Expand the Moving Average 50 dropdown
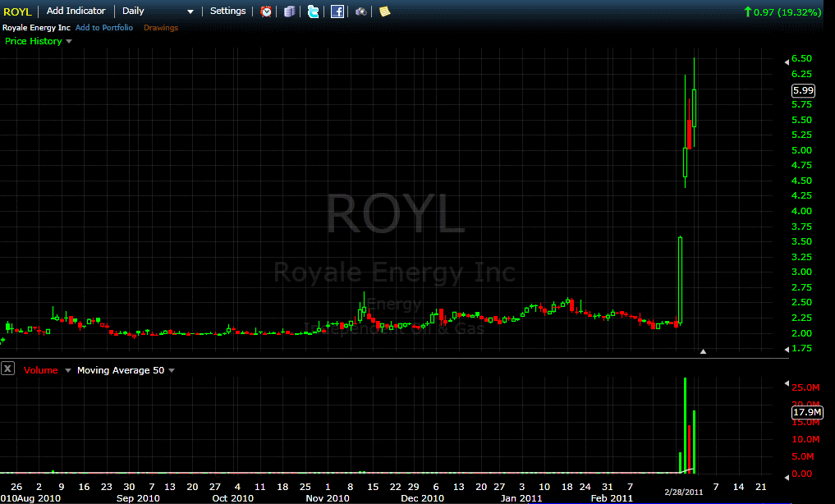Image resolution: width=835 pixels, height=504 pixels. pyautogui.click(x=172, y=370)
